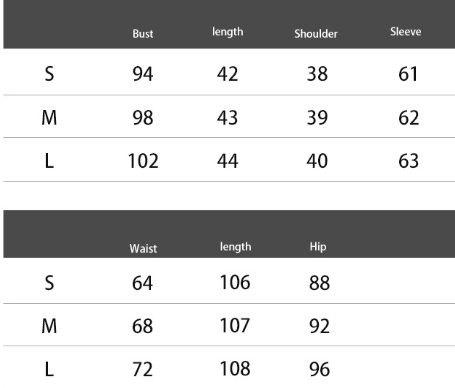The height and width of the screenshot is (388, 455).
Task: Click the S row in top table
Action: click(x=229, y=72)
